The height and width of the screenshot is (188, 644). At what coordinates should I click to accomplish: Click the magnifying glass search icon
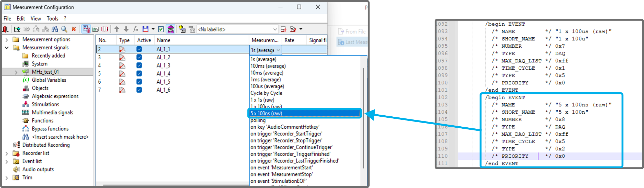point(64,29)
